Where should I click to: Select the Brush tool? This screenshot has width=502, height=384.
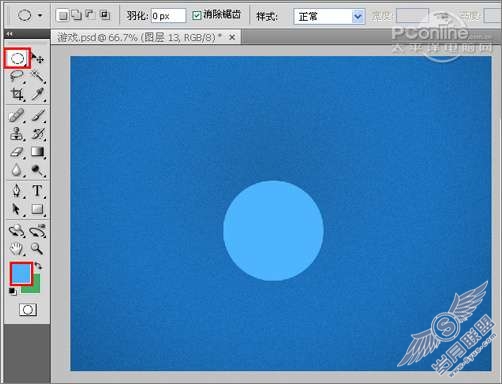point(38,116)
